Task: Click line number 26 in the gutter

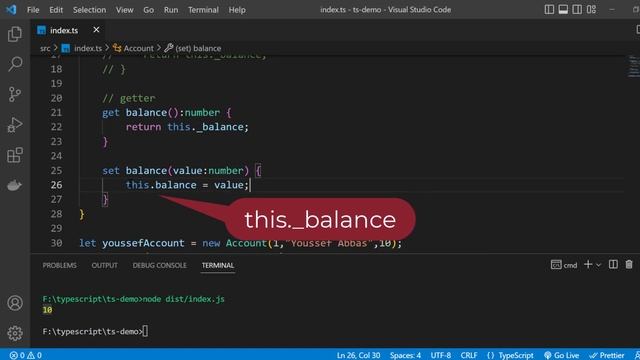Action: pyautogui.click(x=56, y=185)
